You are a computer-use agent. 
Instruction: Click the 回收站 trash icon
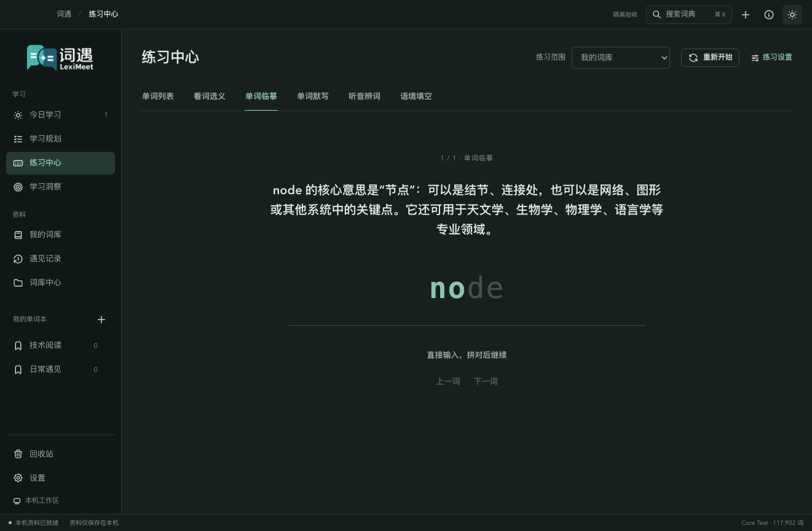[x=18, y=454]
